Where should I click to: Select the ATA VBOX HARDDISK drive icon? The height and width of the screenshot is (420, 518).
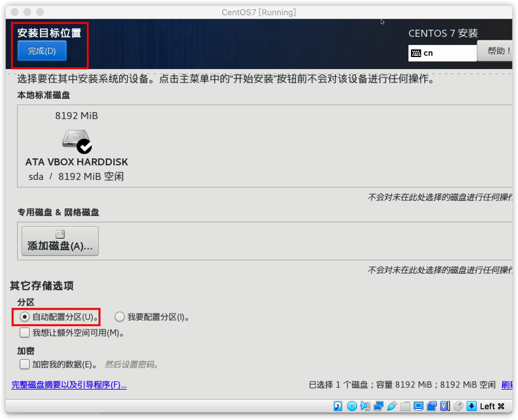(77, 141)
